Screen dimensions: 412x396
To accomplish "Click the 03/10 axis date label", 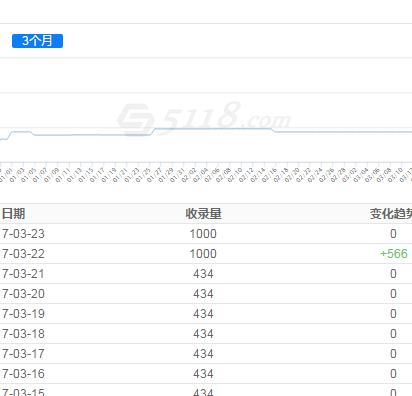I will point(395,175).
